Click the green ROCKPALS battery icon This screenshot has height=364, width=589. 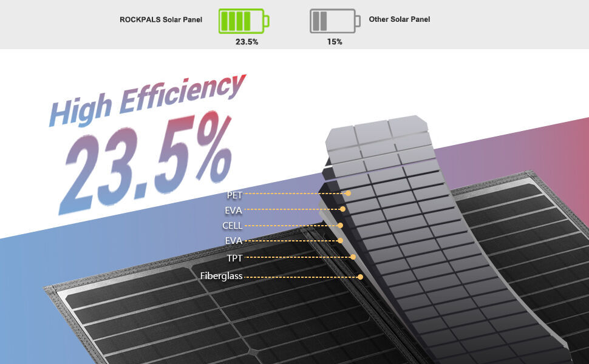tap(243, 21)
